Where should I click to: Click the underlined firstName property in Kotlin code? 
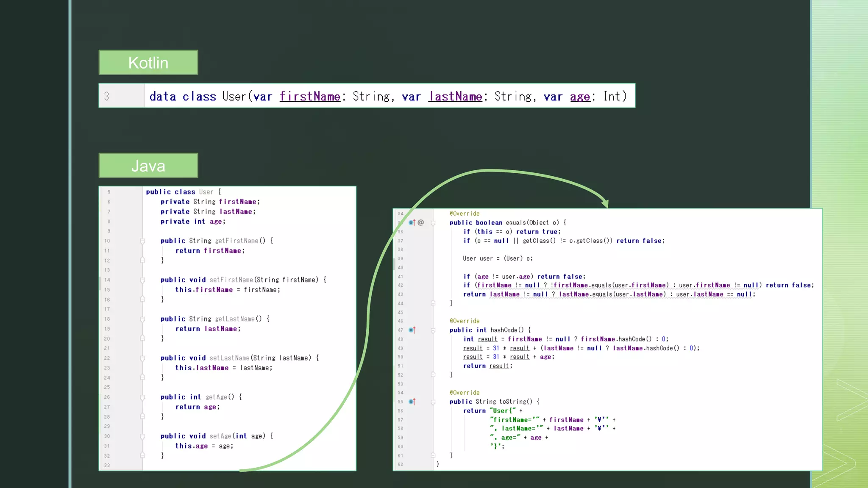pos(310,97)
